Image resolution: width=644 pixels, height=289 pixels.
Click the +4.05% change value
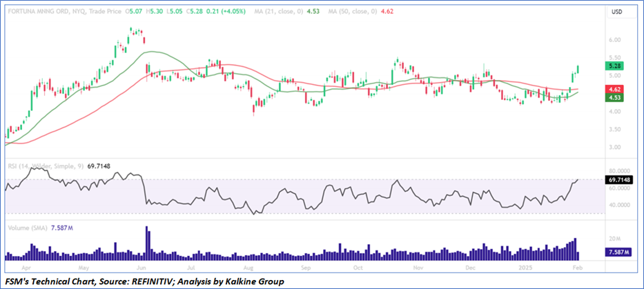tap(234, 12)
